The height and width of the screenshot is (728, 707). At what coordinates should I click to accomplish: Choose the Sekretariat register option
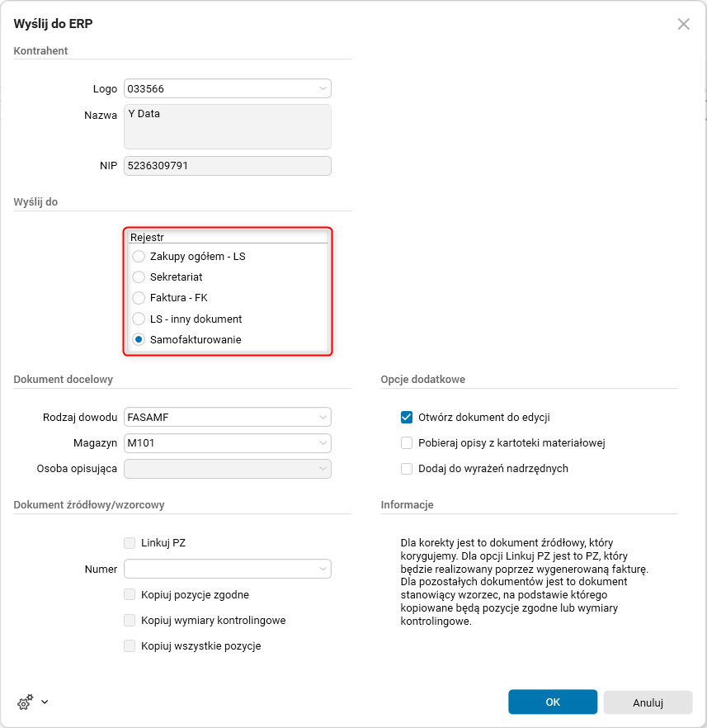click(139, 277)
